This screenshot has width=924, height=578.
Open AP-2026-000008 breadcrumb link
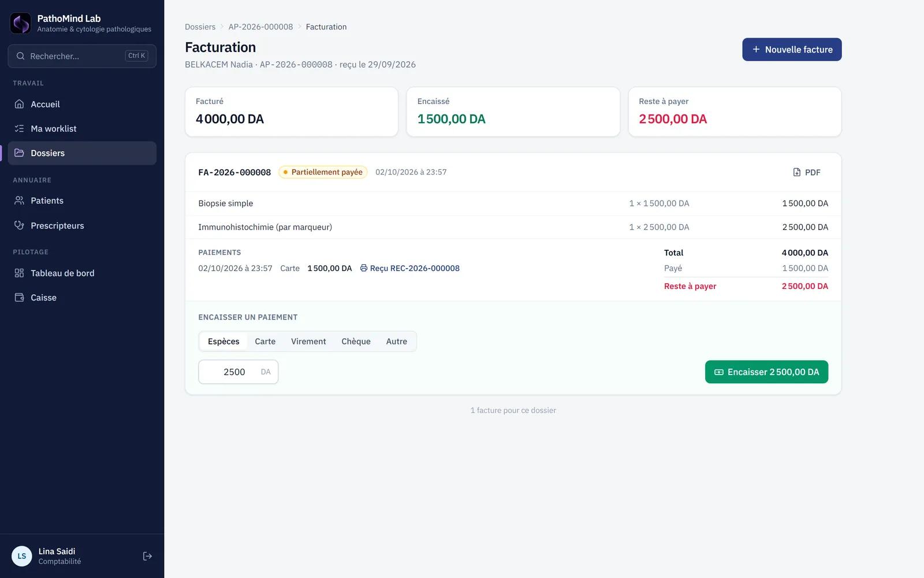pos(260,27)
